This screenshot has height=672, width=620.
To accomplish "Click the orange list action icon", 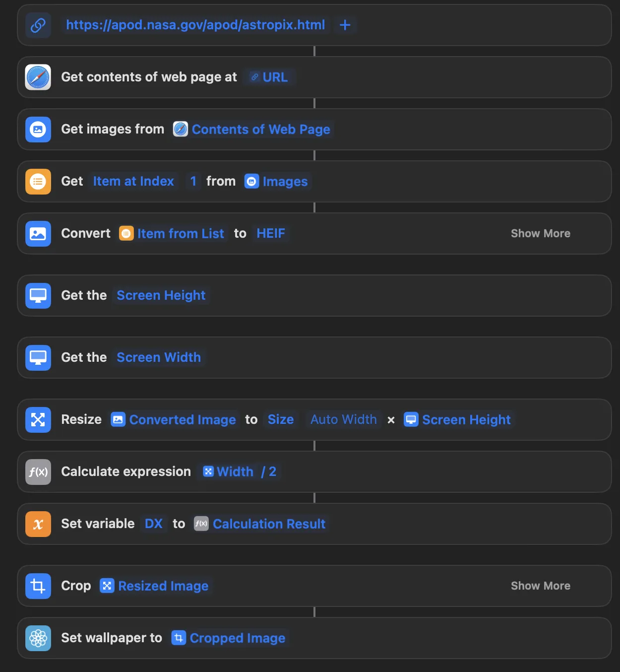I will click(38, 182).
